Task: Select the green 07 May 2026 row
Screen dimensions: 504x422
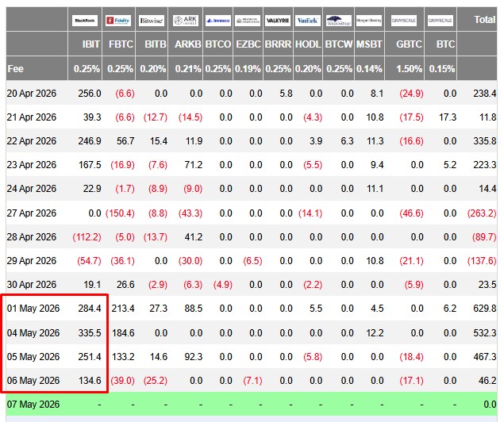Action: [252, 404]
